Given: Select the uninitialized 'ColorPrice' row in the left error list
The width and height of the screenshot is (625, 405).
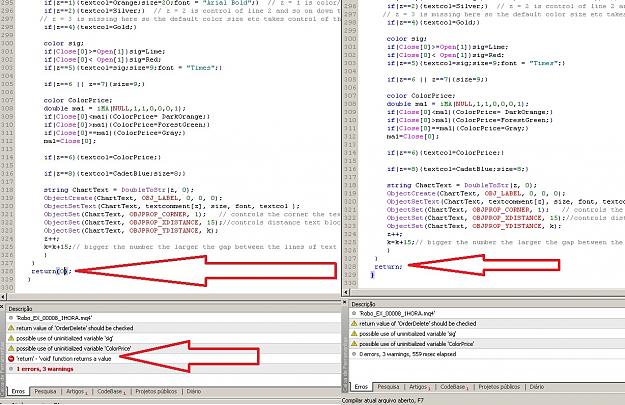Looking at the screenshot, I should point(173,348).
